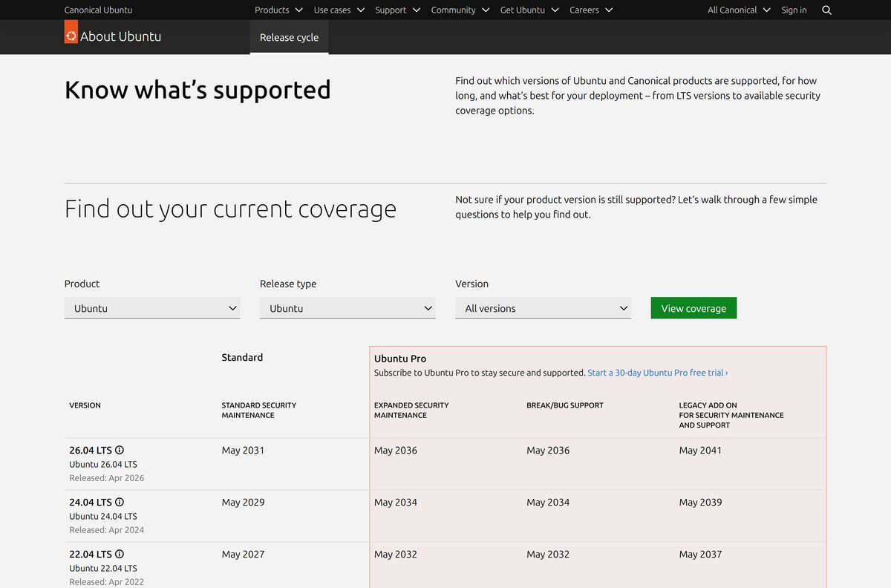Click May 2041 legacy add-on cell
Image resolution: width=891 pixels, height=588 pixels.
[700, 450]
